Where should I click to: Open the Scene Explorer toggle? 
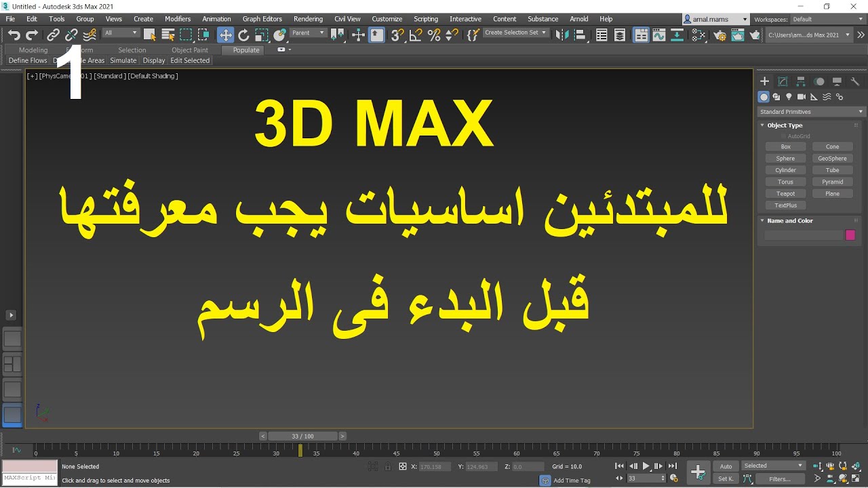tap(601, 35)
